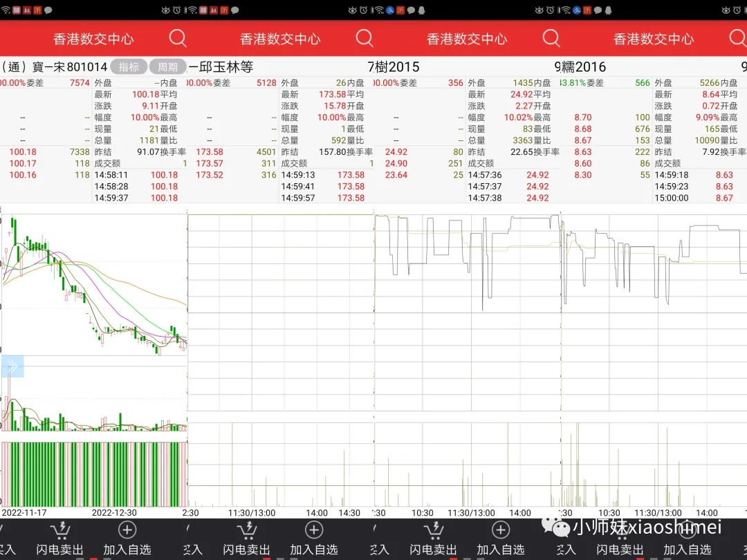
Task: Tap the search icon above 樹2015 panel
Action: coord(551,38)
